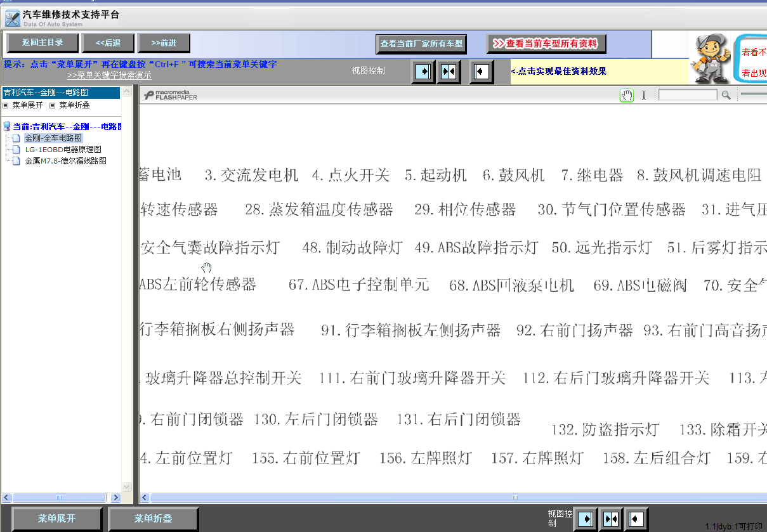
Task: Click document text 49.ABS故障指示灯
Action: pyautogui.click(x=476, y=247)
